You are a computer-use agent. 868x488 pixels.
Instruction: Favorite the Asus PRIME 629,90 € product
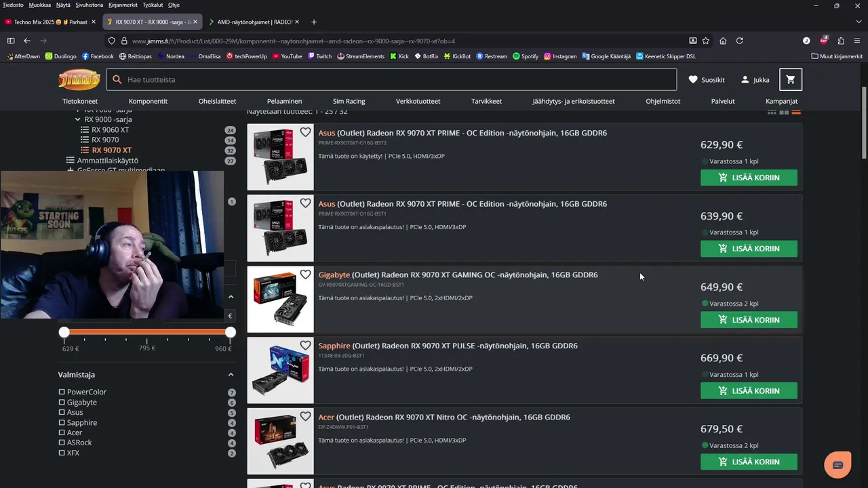[305, 132]
